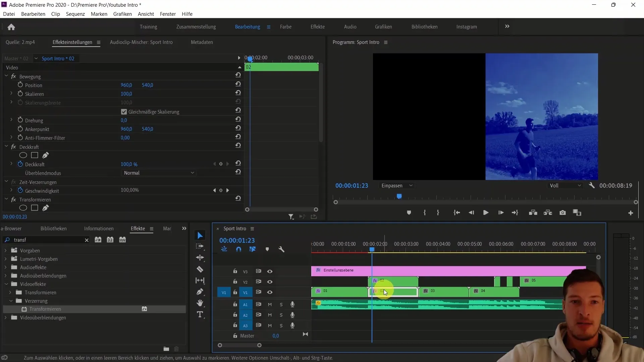Toggle V2 track visibility eye icon
Viewport: 644px width, 362px height.
(270, 282)
